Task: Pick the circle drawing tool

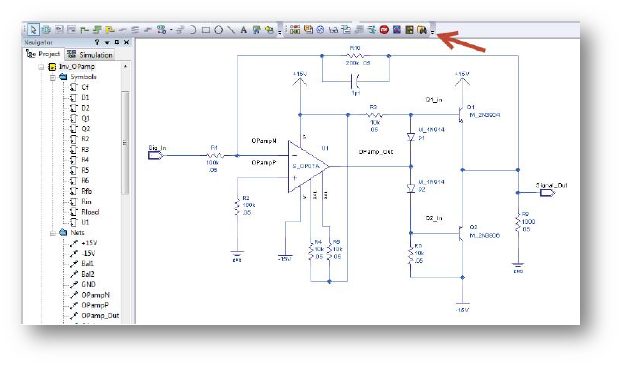Action: pyautogui.click(x=219, y=30)
